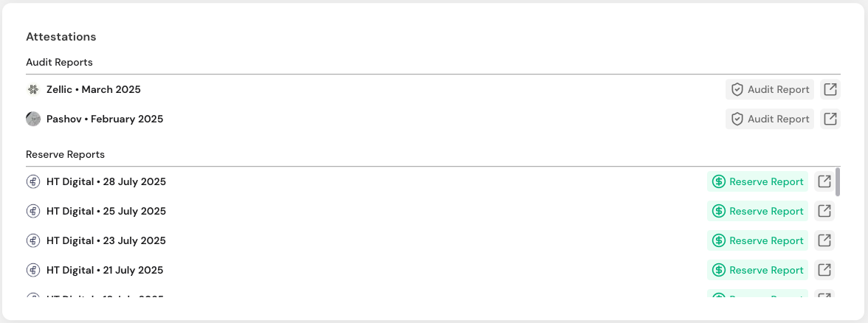Open external link for 25 July 2025 report
This screenshot has width=868, height=323.
click(x=824, y=211)
